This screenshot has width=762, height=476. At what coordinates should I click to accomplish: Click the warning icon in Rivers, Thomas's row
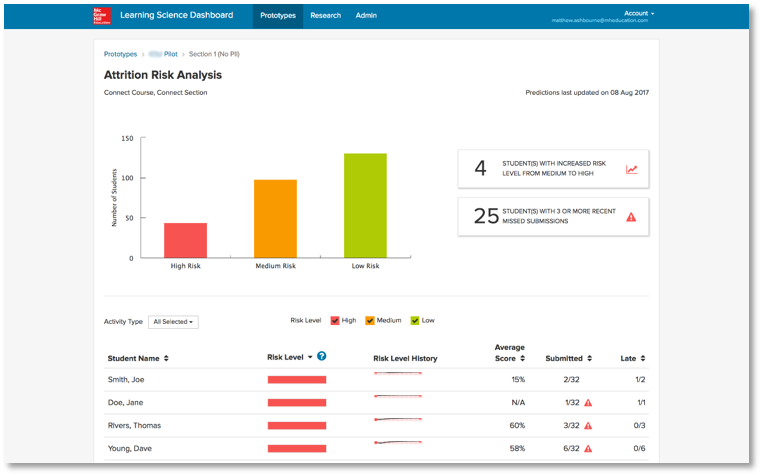[588, 426]
